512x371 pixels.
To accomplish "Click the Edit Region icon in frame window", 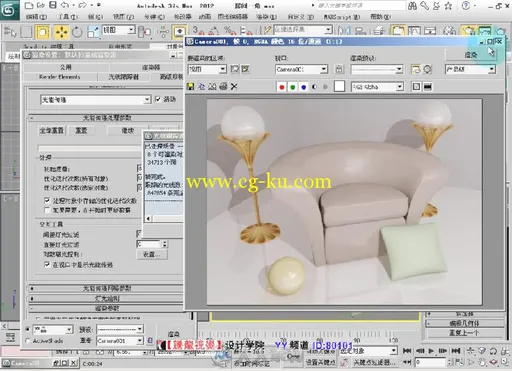I will pos(235,69).
